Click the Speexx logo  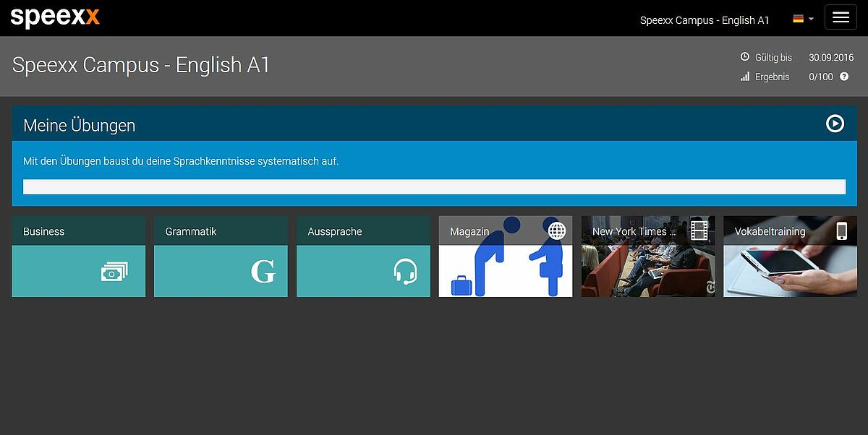click(55, 17)
